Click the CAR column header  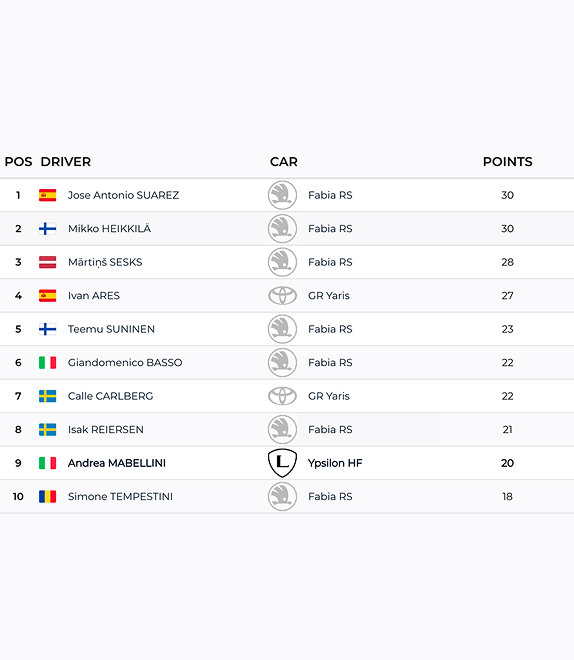click(284, 162)
